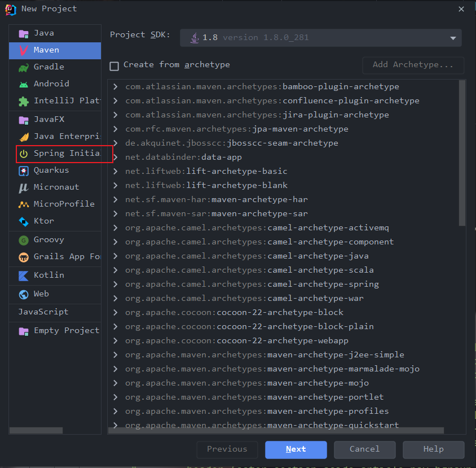Select Micronaut project type label

click(x=56, y=187)
